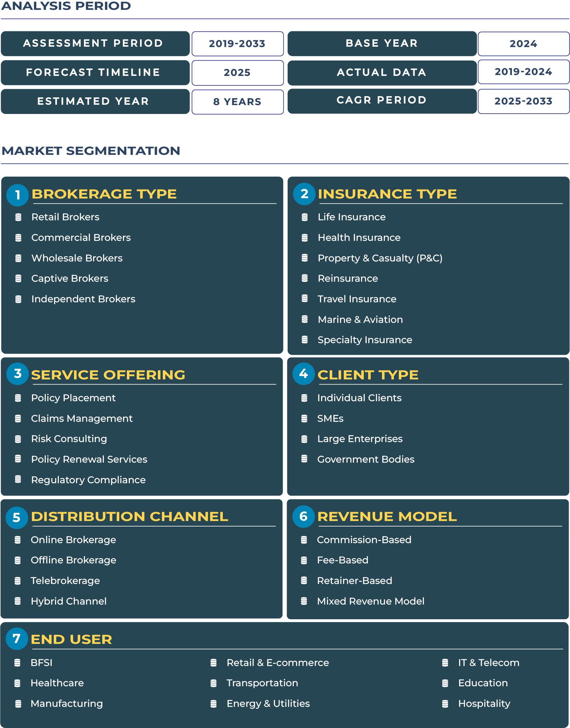Viewport: 570px width, 728px height.
Task: Click the End User heading
Action: pos(71,639)
